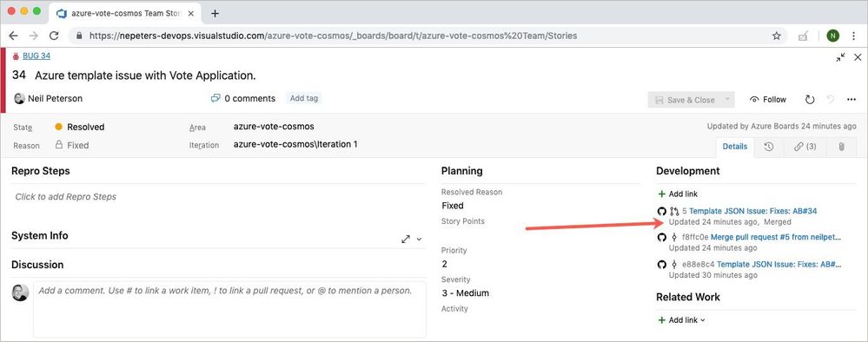
Task: Click the pull request icon beside 5
Action: tap(674, 211)
